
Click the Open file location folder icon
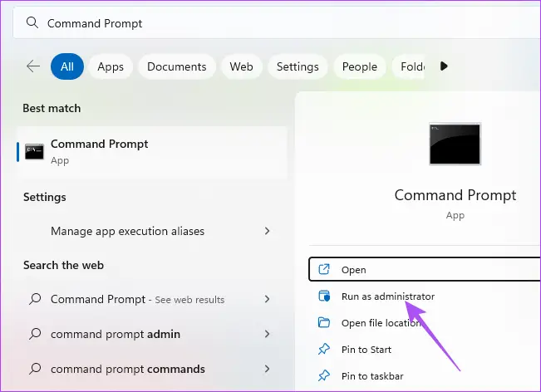(x=324, y=323)
